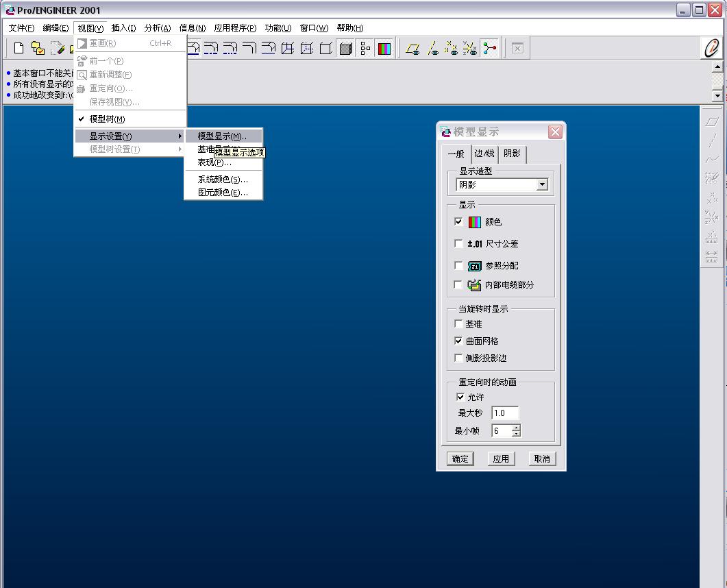Toggle the 侧影投影边 checkbox

(x=458, y=358)
